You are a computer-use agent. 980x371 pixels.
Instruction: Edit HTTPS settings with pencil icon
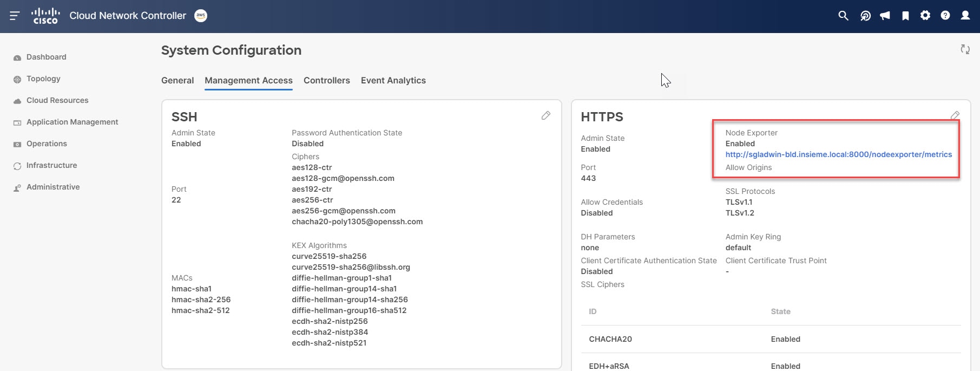(x=955, y=115)
